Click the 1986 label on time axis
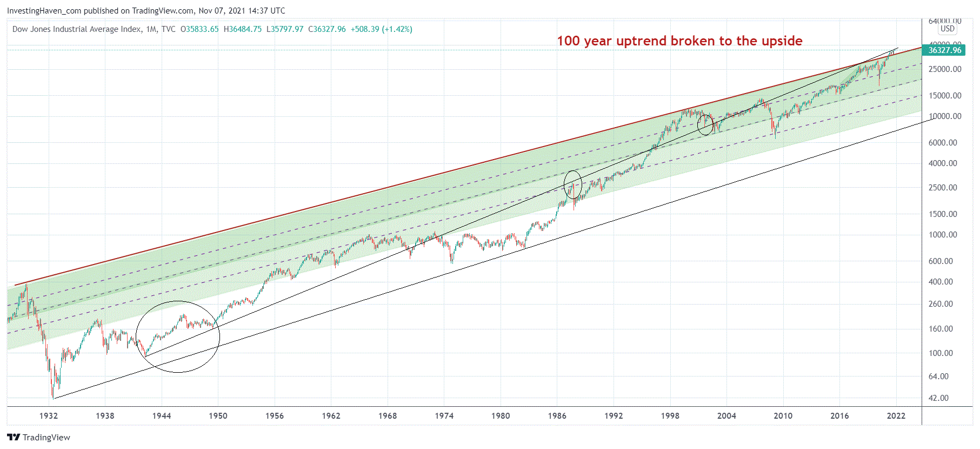The height and width of the screenshot is (449, 980). point(557,415)
